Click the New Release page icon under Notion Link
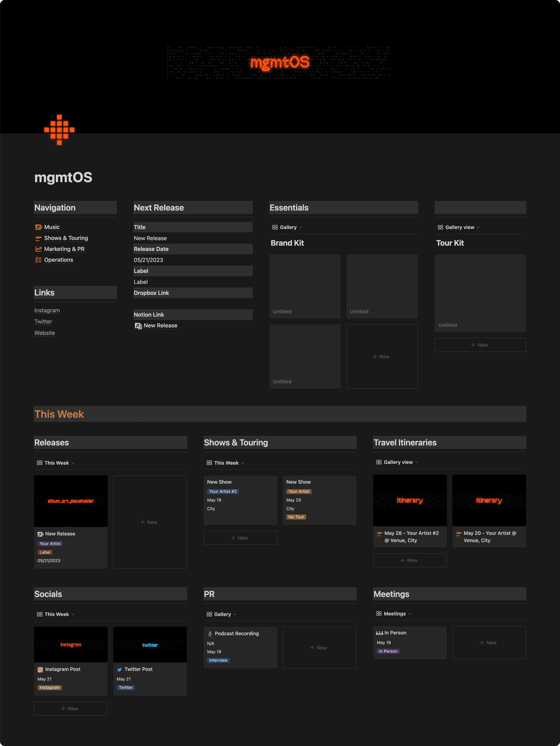560x746 pixels. (x=138, y=326)
